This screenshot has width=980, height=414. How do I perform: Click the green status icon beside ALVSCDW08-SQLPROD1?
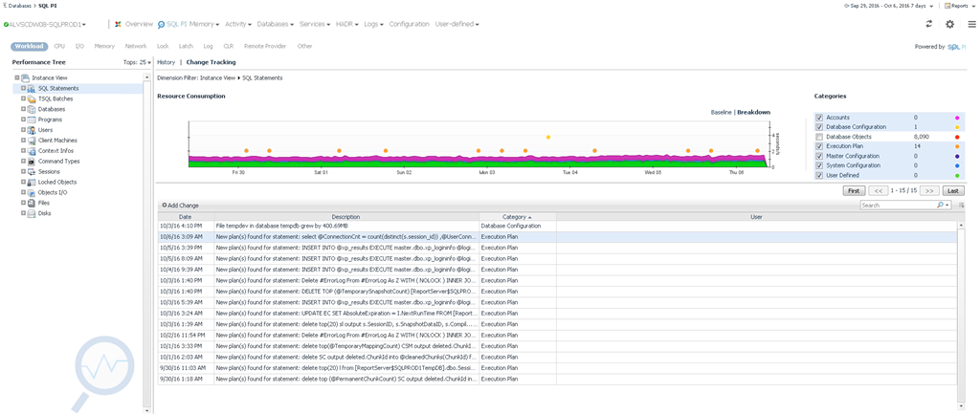coord(6,24)
